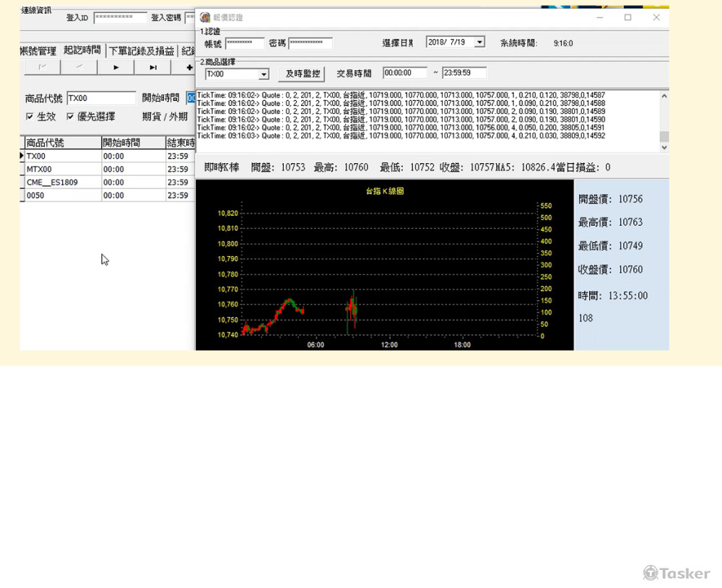Screen dimensions: 722x588
Task: Open the TX00 product dropdown
Action: [x=264, y=74]
